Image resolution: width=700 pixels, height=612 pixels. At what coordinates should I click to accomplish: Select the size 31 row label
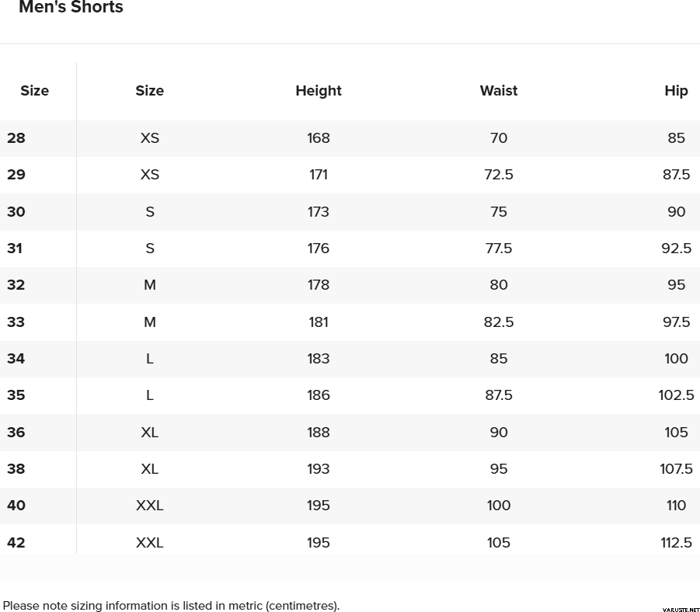pyautogui.click(x=16, y=249)
